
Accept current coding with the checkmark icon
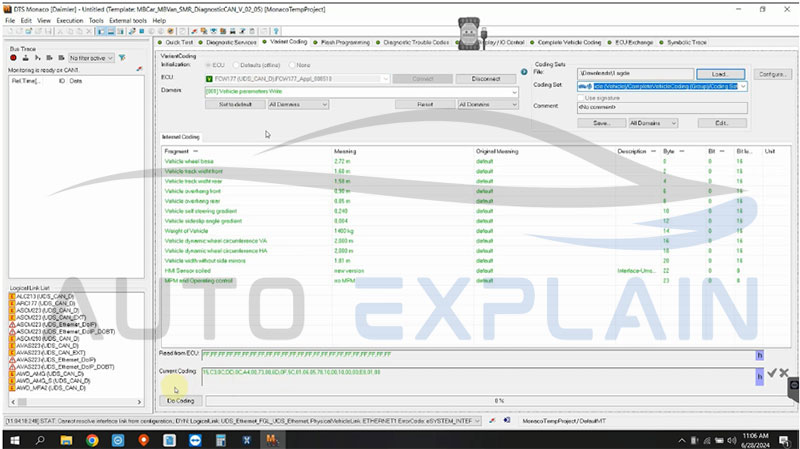tap(772, 373)
